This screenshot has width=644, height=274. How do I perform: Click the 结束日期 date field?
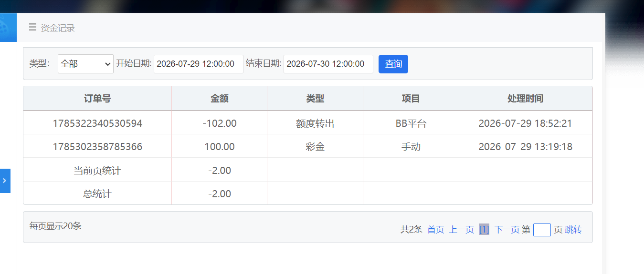point(328,64)
